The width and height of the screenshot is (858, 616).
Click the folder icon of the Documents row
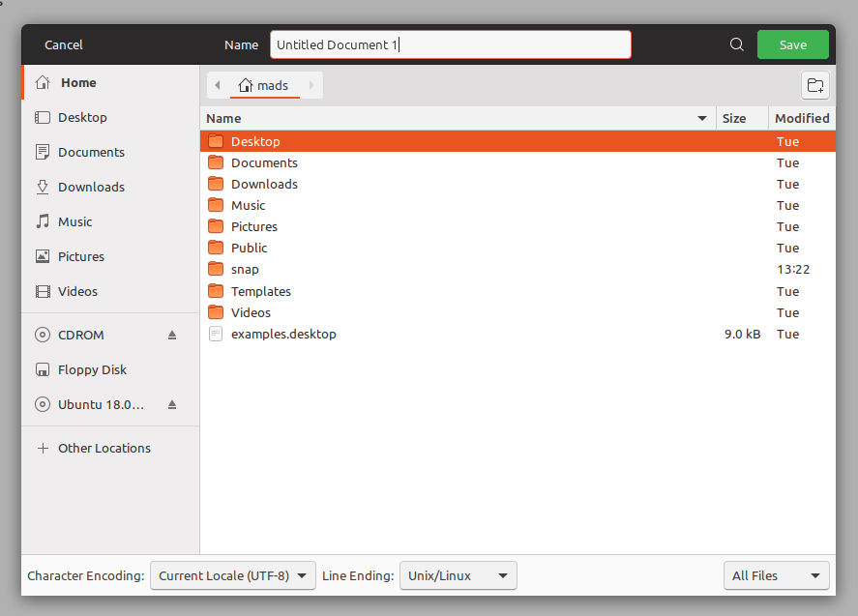[x=216, y=162]
